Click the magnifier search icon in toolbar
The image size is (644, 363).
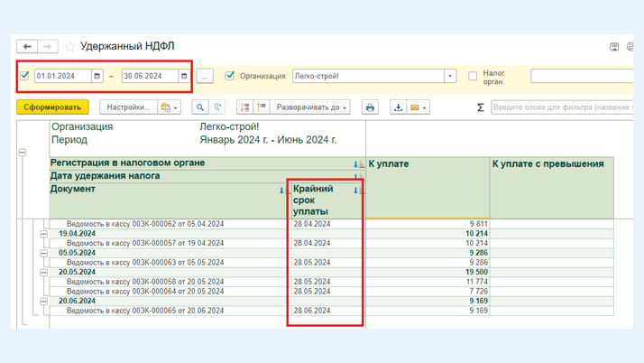pos(200,107)
